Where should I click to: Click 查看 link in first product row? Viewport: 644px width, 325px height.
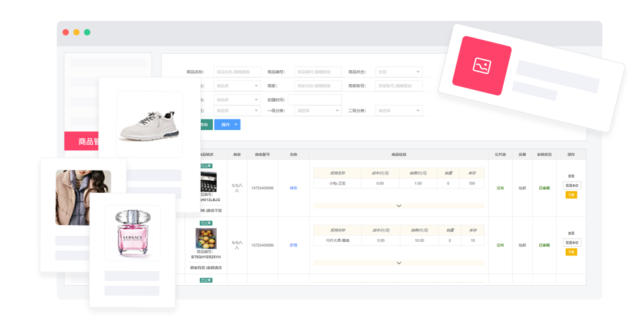click(571, 176)
